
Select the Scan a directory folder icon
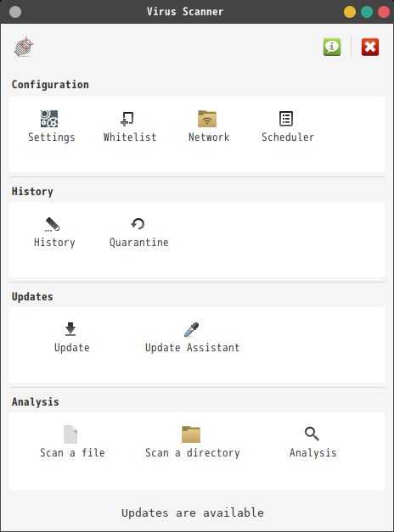(x=191, y=434)
